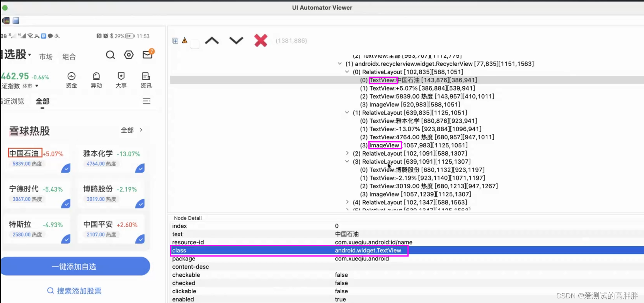
Task: Toggle the check mark on 宁德时代 card
Action: tap(66, 203)
